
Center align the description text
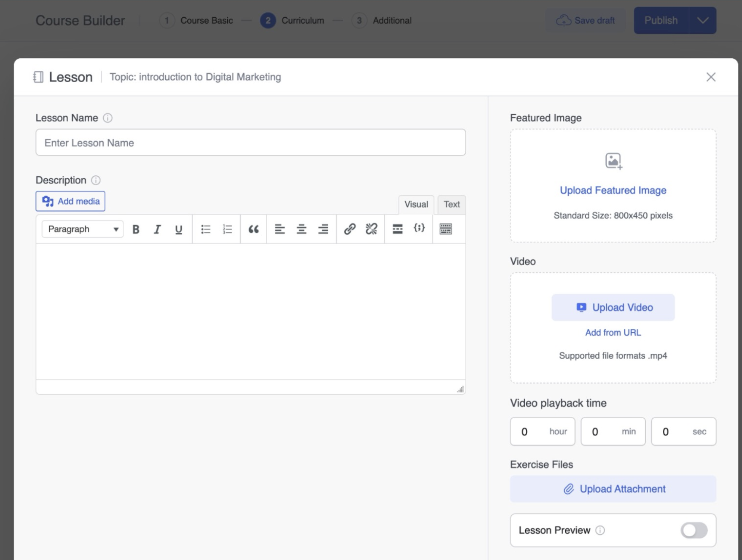click(x=301, y=229)
